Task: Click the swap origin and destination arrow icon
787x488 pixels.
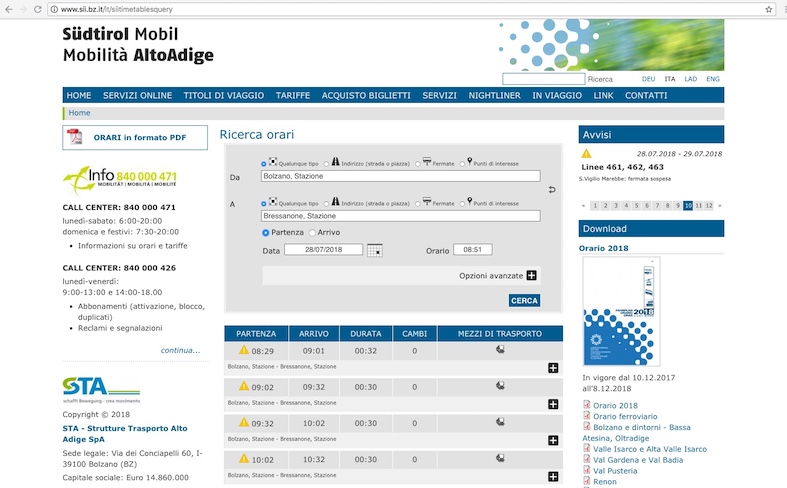Action: point(551,189)
